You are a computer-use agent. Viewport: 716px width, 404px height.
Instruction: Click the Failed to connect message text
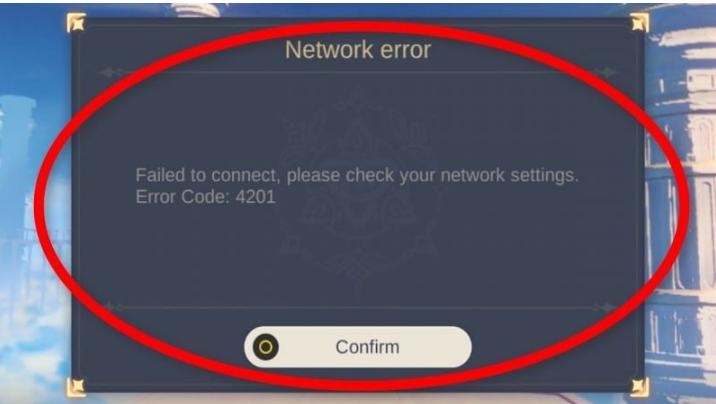357,175
